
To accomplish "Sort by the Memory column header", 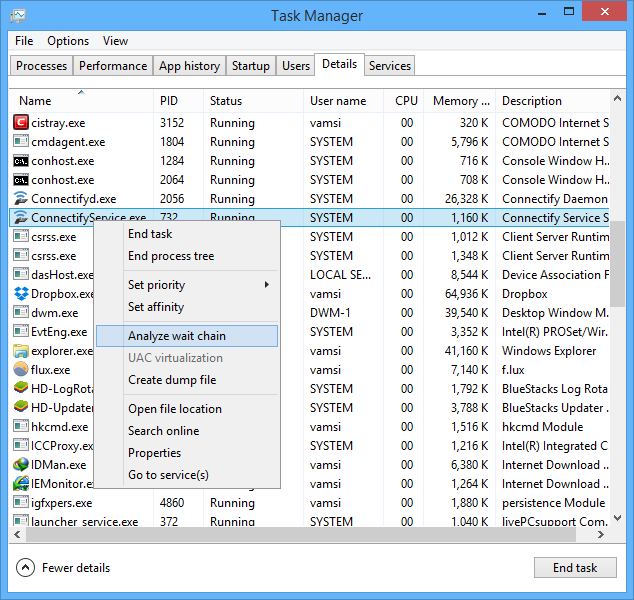I will tap(460, 101).
